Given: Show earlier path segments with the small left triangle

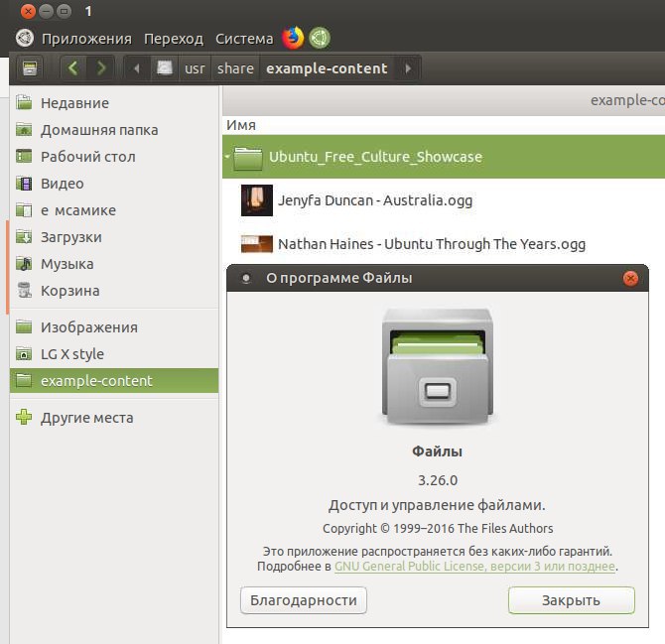Looking at the screenshot, I should [137, 68].
